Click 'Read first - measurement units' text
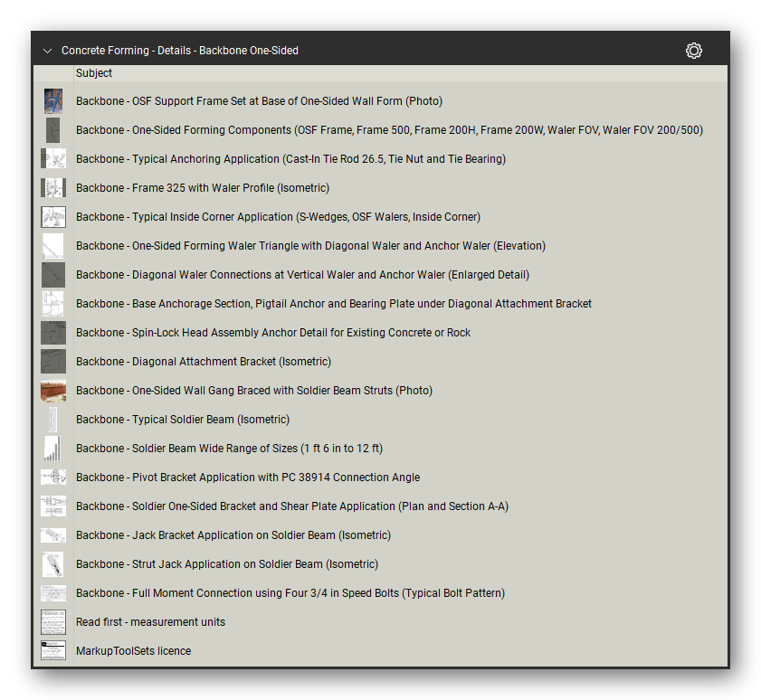This screenshot has height=700, width=761. [150, 622]
